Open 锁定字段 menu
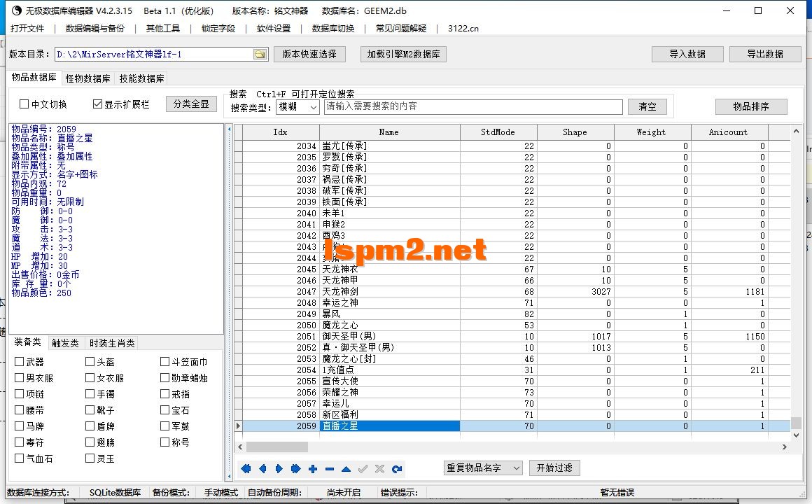The image size is (812, 504). pyautogui.click(x=218, y=29)
